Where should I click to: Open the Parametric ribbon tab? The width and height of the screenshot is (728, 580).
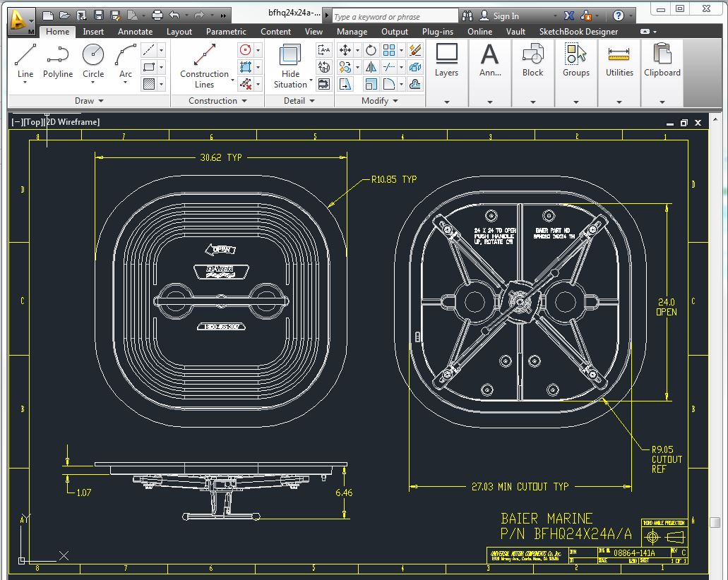(226, 32)
